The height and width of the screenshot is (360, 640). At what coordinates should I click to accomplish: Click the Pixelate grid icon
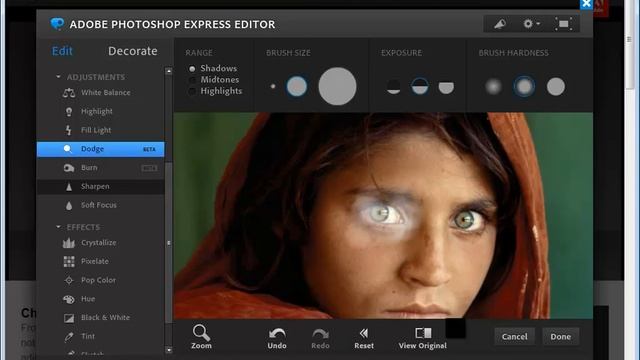69,262
